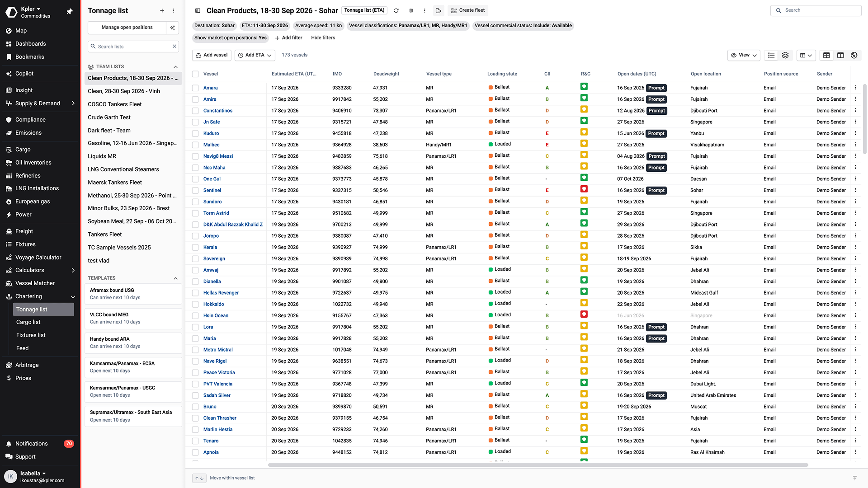This screenshot has height=488, width=868.
Task: Open the globe map view icon
Action: [x=854, y=55]
